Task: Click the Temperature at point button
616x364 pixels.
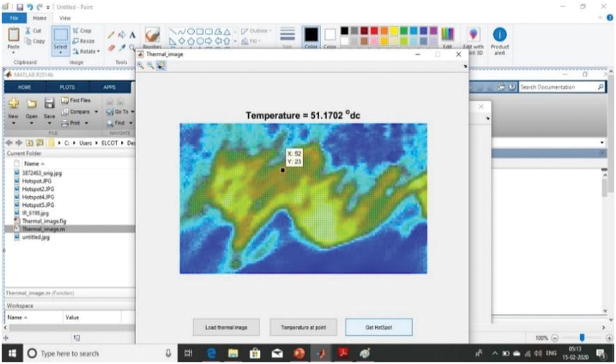Action: pos(303,327)
